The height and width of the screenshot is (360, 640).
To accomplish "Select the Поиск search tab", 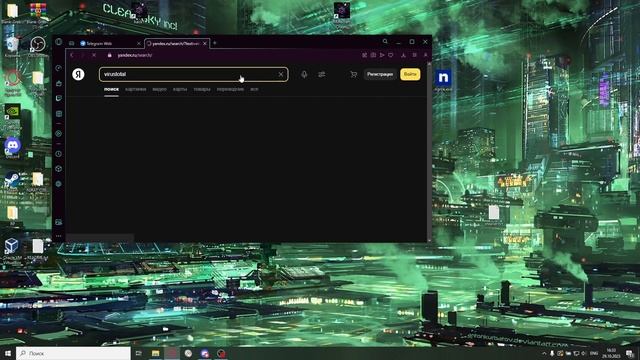I will pyautogui.click(x=111, y=89).
